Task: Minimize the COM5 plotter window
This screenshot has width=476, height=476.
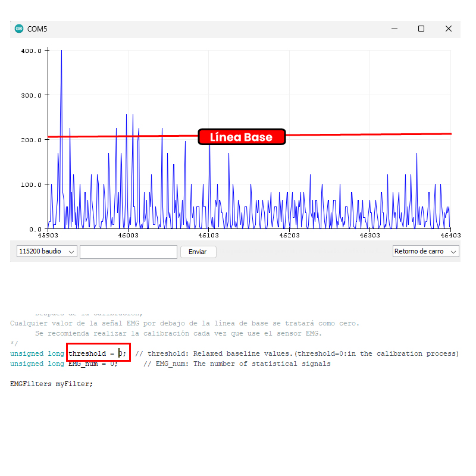Action: (394, 29)
